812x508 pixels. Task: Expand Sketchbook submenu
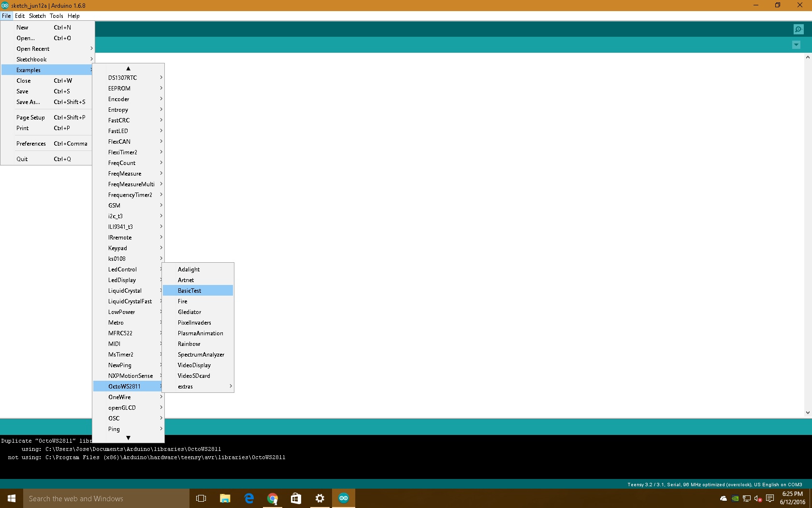pyautogui.click(x=47, y=60)
